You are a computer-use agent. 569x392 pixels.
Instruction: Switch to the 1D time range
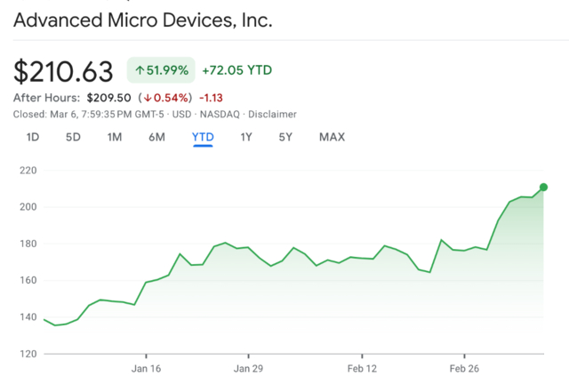pyautogui.click(x=33, y=137)
